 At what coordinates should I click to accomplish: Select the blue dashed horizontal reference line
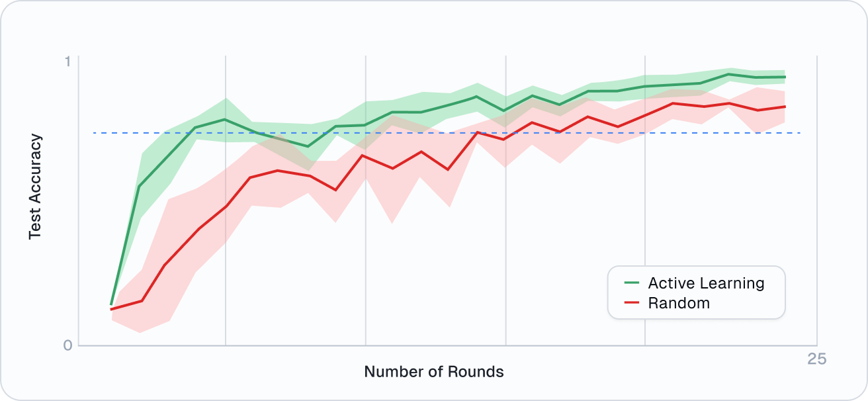[728, 133]
